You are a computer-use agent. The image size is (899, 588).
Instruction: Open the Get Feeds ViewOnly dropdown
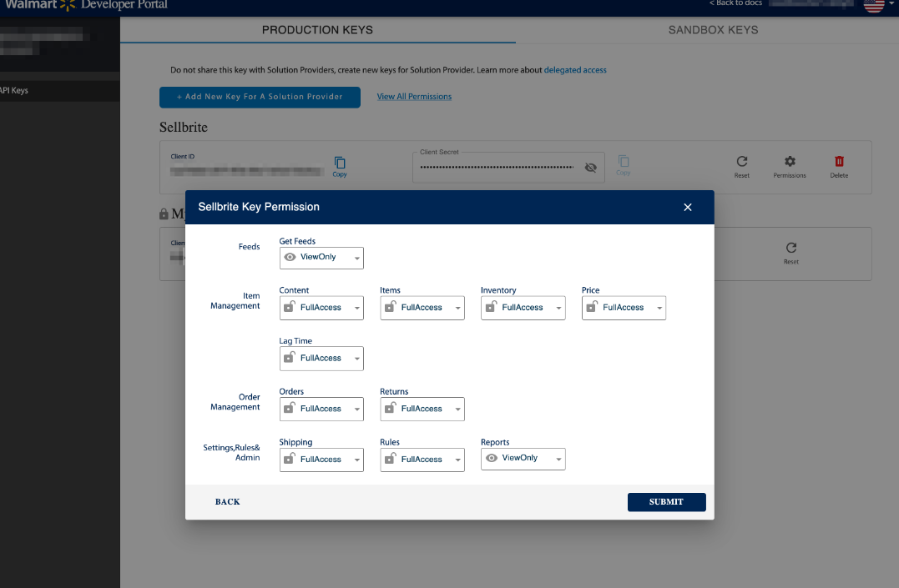[x=321, y=258]
